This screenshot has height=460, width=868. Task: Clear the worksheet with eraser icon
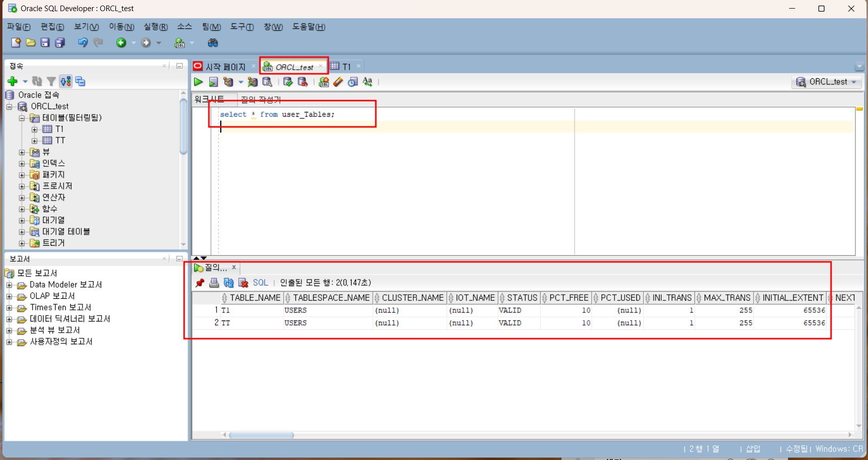[x=338, y=82]
